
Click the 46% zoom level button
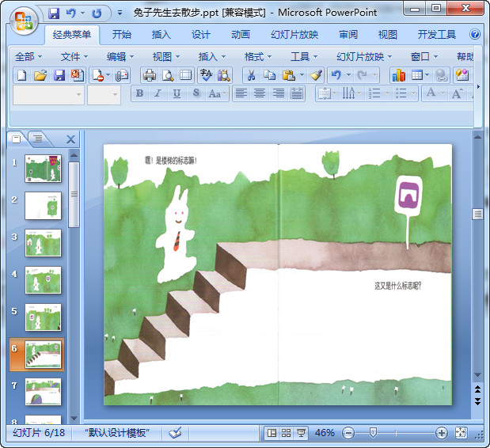coord(325,433)
